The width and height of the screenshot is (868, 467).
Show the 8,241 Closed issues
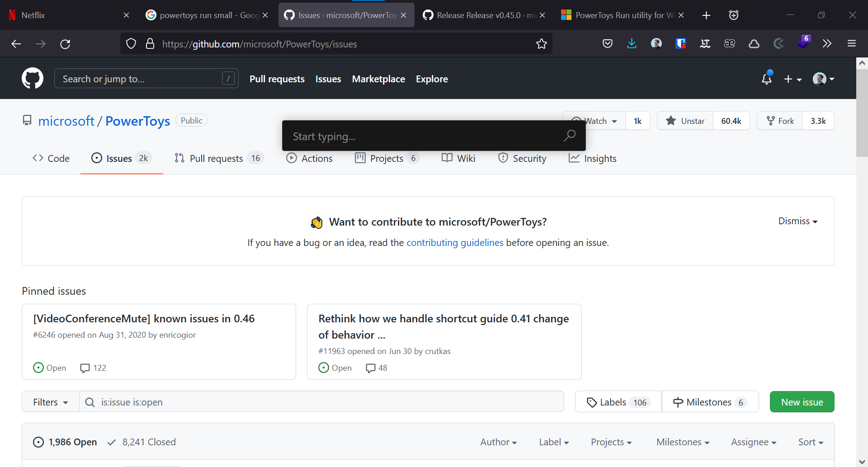tap(142, 442)
